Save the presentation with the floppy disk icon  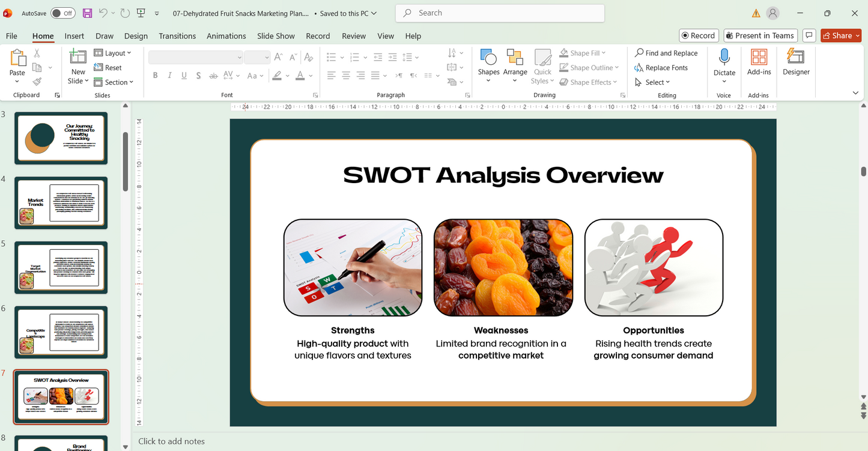(x=87, y=13)
